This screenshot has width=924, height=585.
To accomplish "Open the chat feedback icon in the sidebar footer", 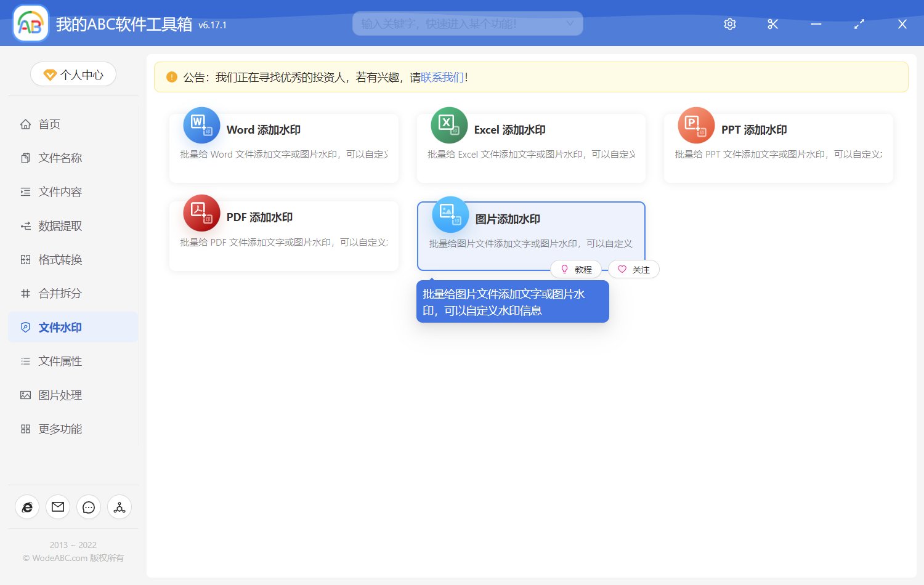I will (88, 507).
